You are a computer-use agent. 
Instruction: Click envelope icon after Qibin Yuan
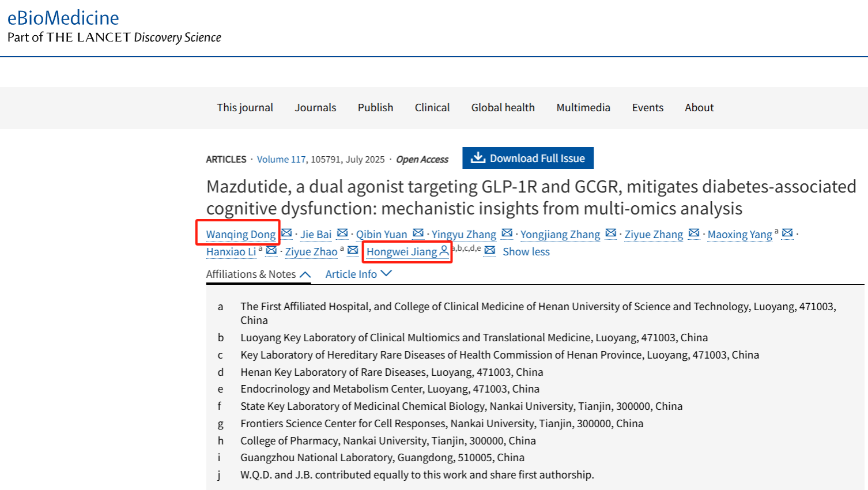pos(418,233)
